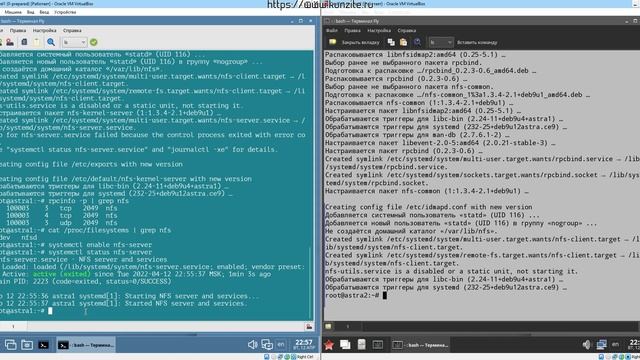Open Машина menu of left VirtualBox window
640x360 pixels.
point(13,12)
